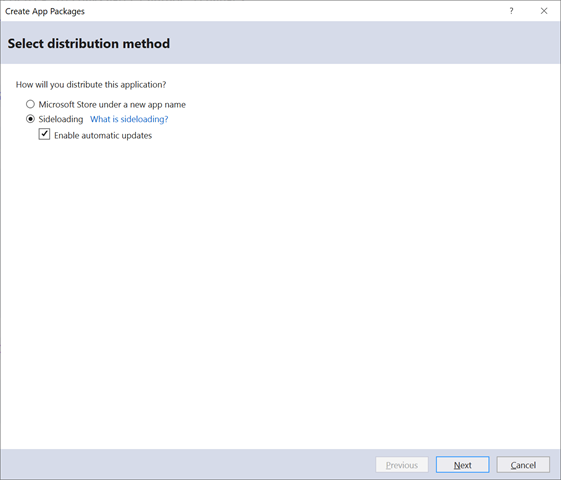Open help with the question mark icon
561x480 pixels.
[x=511, y=11]
